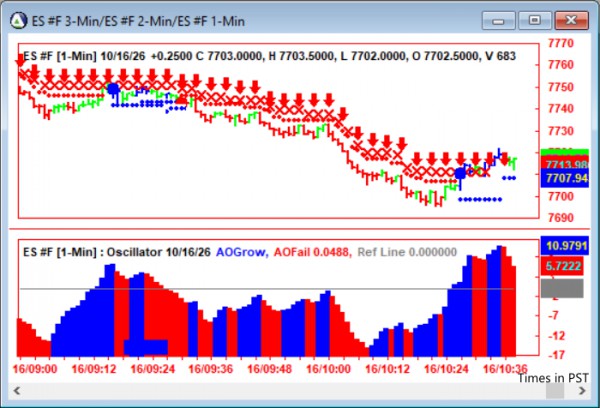Click the 7770 price axis label
600x408 pixels.
(561, 43)
